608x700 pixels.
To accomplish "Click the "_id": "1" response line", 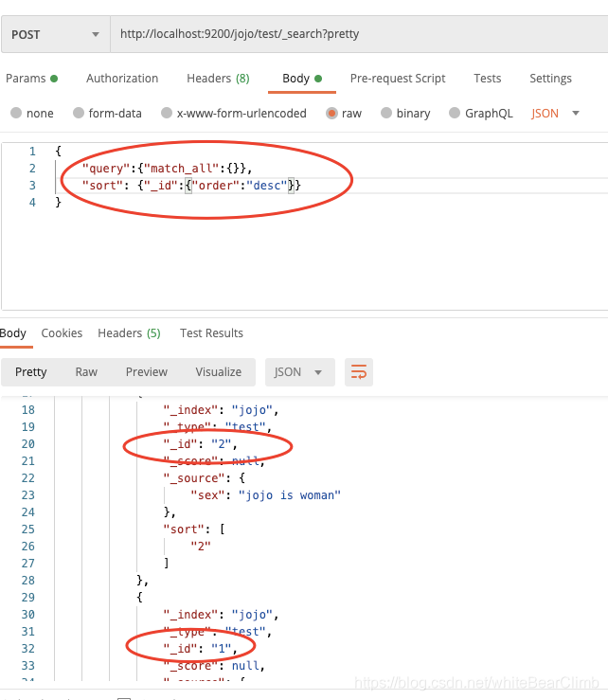I will tap(200, 648).
